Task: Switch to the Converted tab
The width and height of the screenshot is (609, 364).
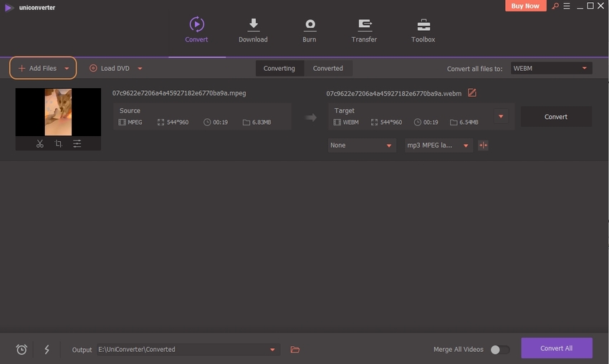Action: click(x=327, y=69)
